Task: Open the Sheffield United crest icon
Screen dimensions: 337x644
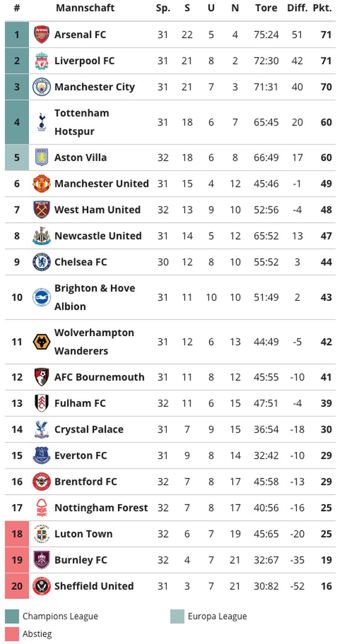Action: tap(42, 586)
